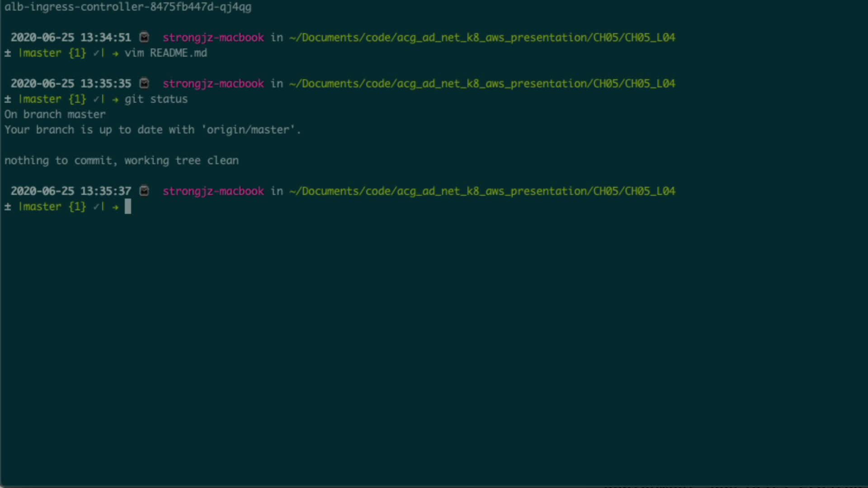Click strongjz-macbook hostname on the 13:35:37 line
This screenshot has width=868, height=488.
tap(213, 191)
